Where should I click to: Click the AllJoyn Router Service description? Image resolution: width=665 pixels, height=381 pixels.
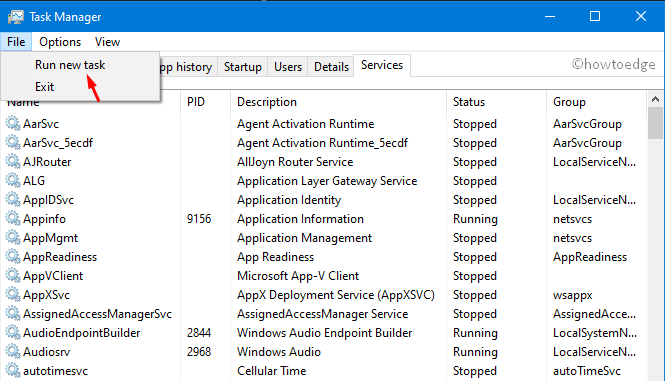295,162
